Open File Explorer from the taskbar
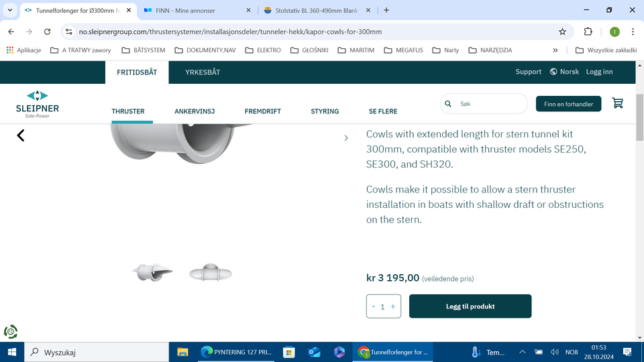644x362 pixels. [182, 352]
